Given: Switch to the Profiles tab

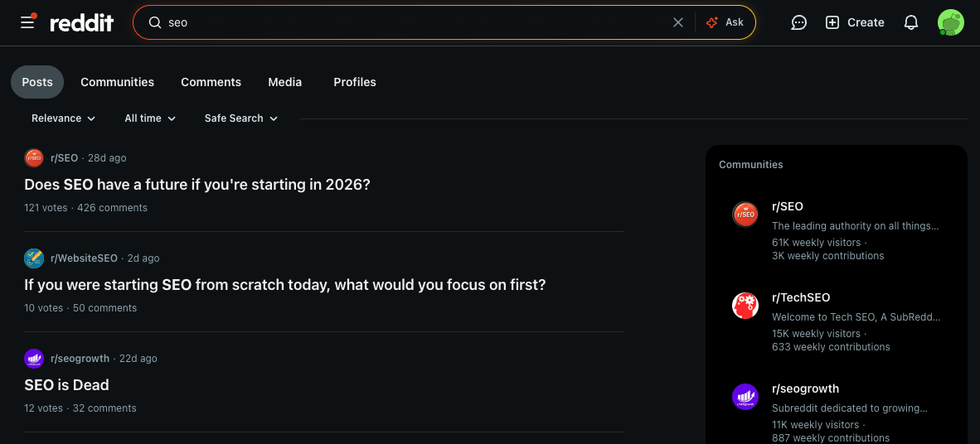Looking at the screenshot, I should (x=355, y=82).
